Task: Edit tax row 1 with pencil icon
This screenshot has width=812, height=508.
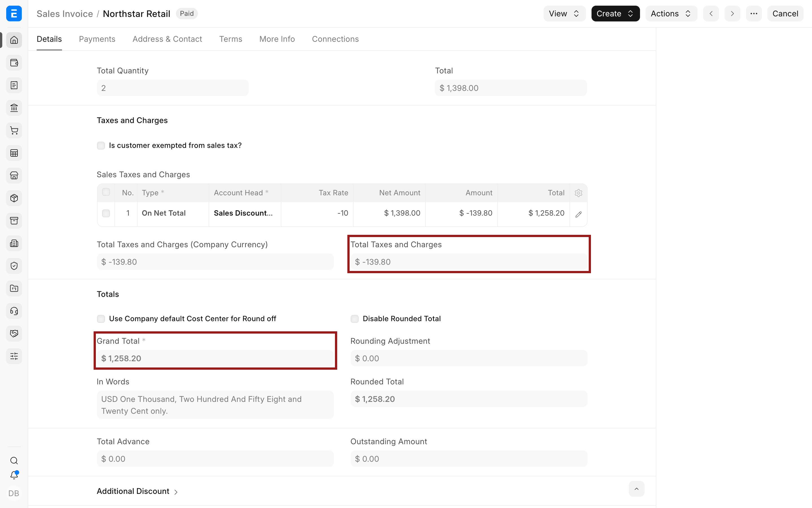Action: [579, 214]
